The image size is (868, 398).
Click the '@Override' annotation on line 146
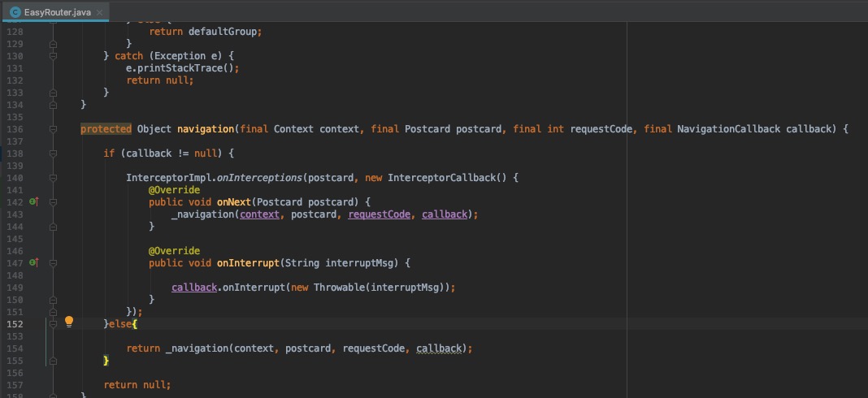click(x=175, y=251)
